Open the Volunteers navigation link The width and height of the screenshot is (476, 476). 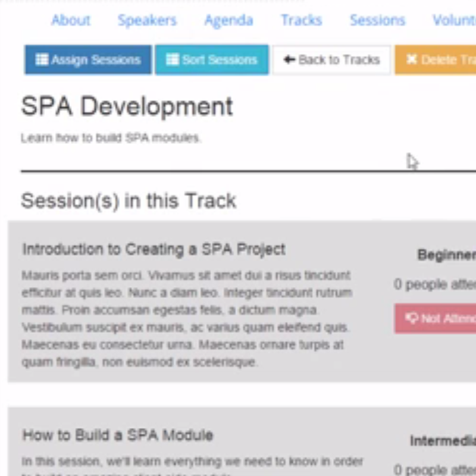pos(455,20)
